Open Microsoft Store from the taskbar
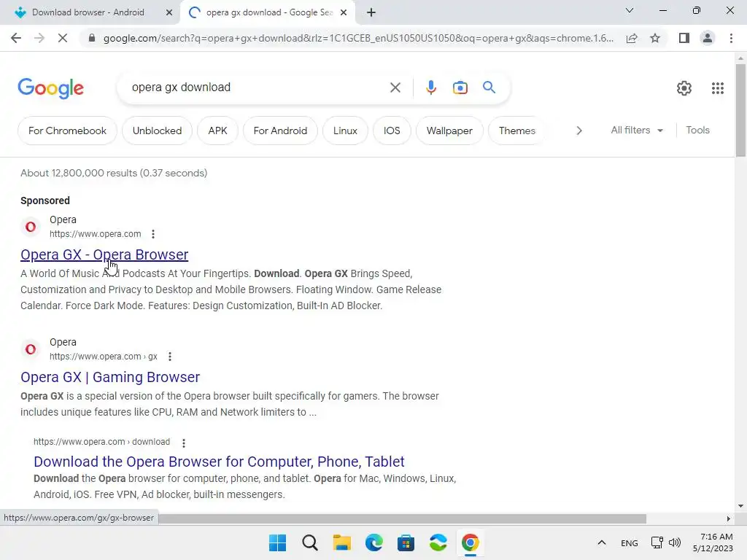The image size is (747, 560). tap(406, 542)
